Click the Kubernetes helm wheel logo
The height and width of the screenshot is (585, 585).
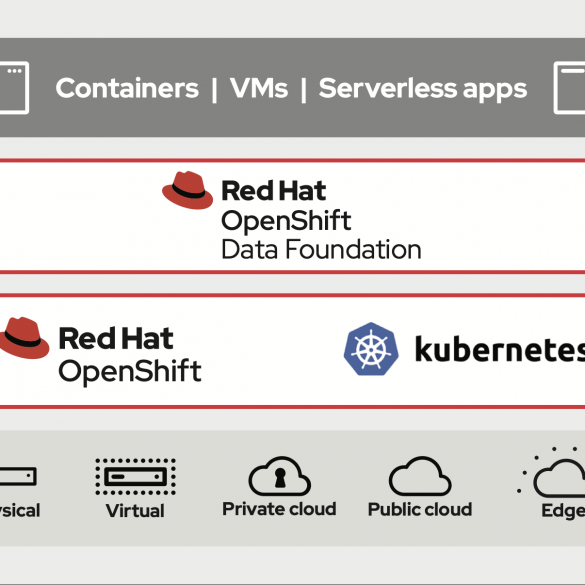click(371, 349)
